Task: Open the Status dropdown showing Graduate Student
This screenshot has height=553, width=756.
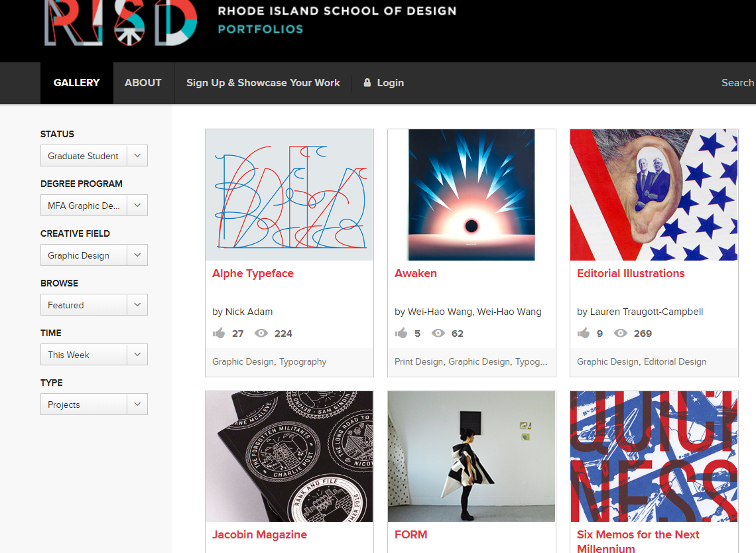Action: click(94, 156)
